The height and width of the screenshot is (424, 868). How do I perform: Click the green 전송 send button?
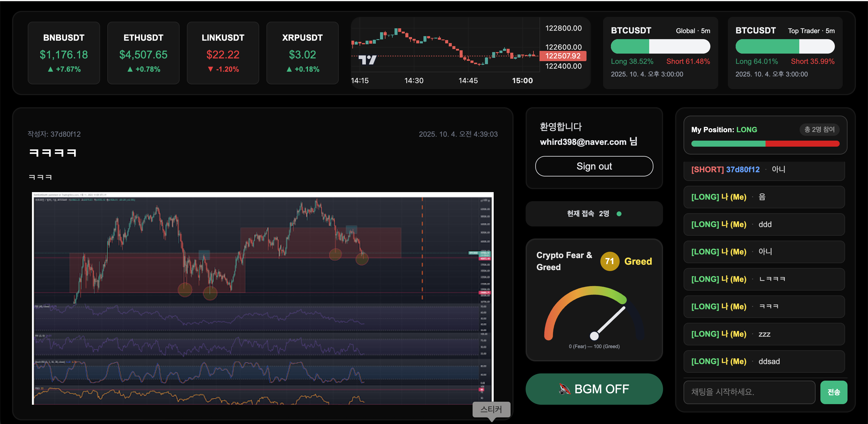tap(833, 392)
